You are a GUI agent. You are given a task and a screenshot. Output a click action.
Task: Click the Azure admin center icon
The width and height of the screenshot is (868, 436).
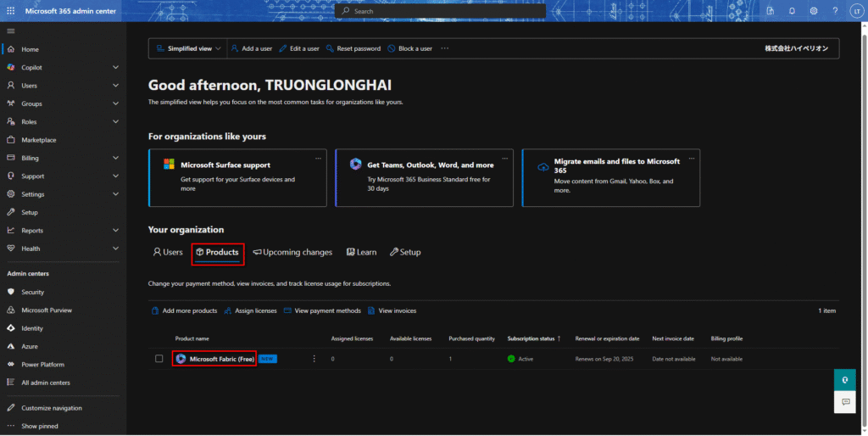11,346
